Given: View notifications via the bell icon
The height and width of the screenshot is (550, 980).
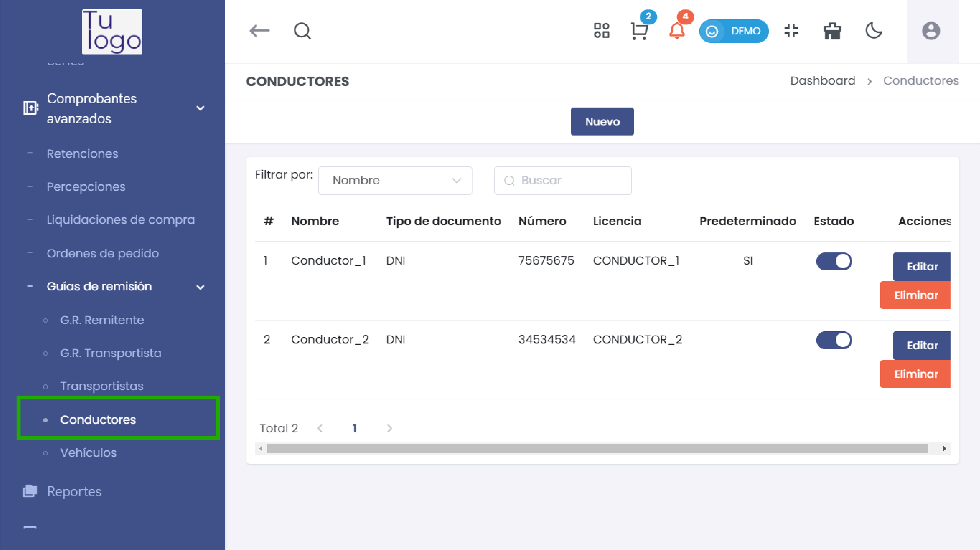Looking at the screenshot, I should [677, 31].
